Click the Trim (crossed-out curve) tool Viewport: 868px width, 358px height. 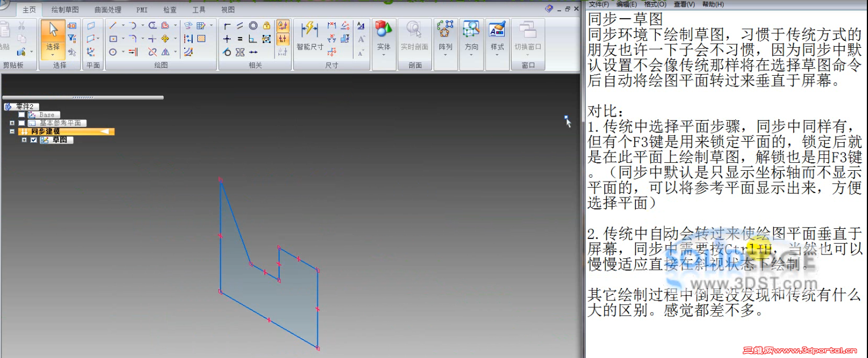tap(152, 52)
